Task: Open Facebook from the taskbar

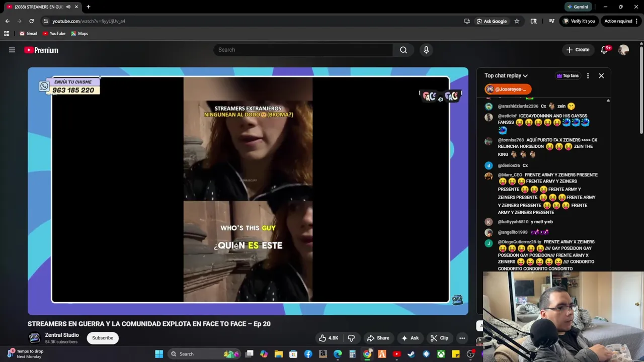Action: (308, 354)
